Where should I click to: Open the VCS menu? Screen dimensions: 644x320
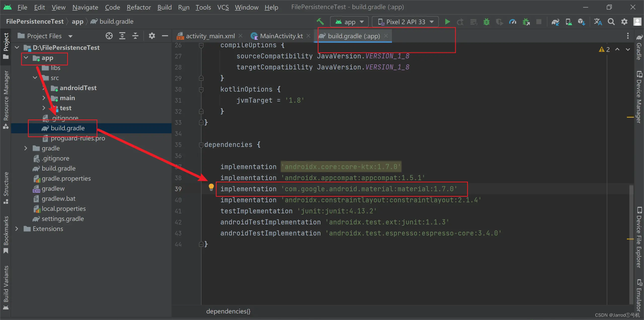(x=223, y=7)
